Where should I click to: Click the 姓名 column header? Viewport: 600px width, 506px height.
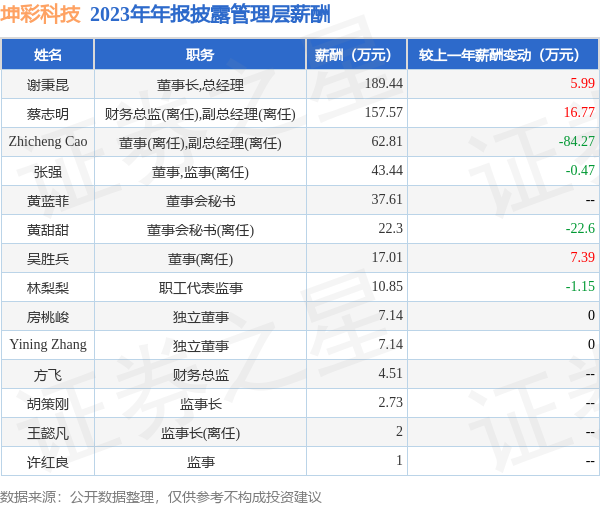[48, 55]
